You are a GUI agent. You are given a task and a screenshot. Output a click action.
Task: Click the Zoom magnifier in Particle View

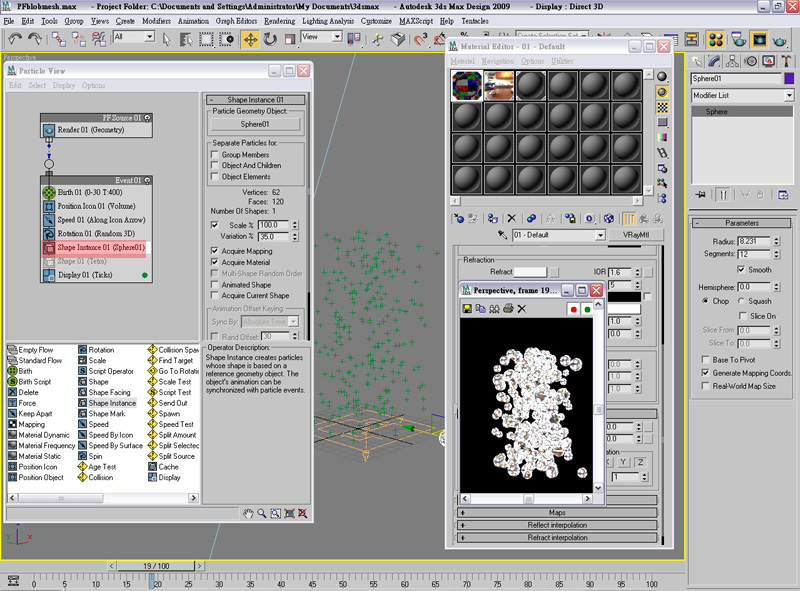coord(262,513)
